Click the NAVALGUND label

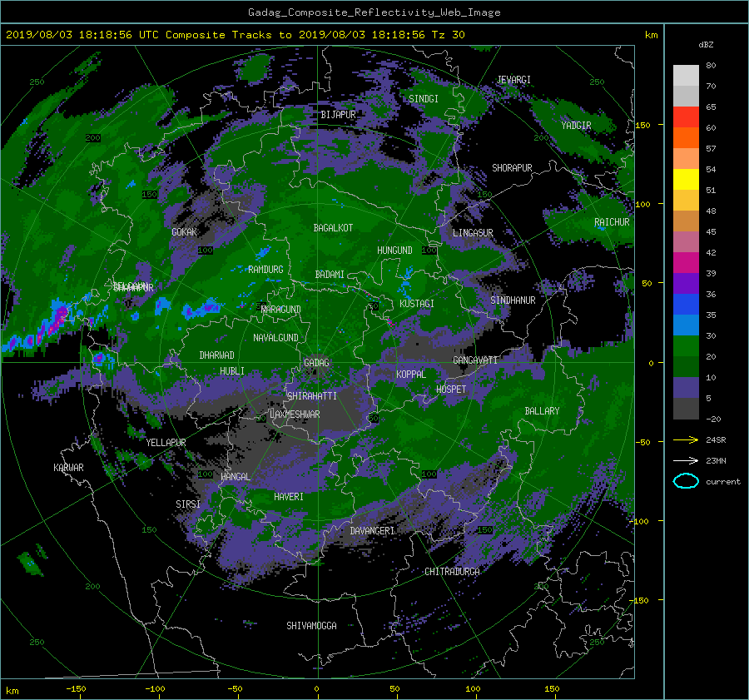275,338
